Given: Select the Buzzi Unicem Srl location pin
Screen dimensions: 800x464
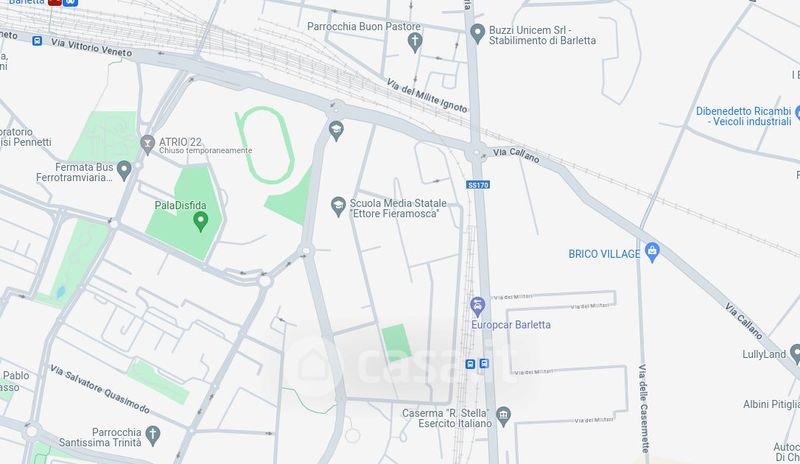Looking at the screenshot, I should (x=477, y=34).
